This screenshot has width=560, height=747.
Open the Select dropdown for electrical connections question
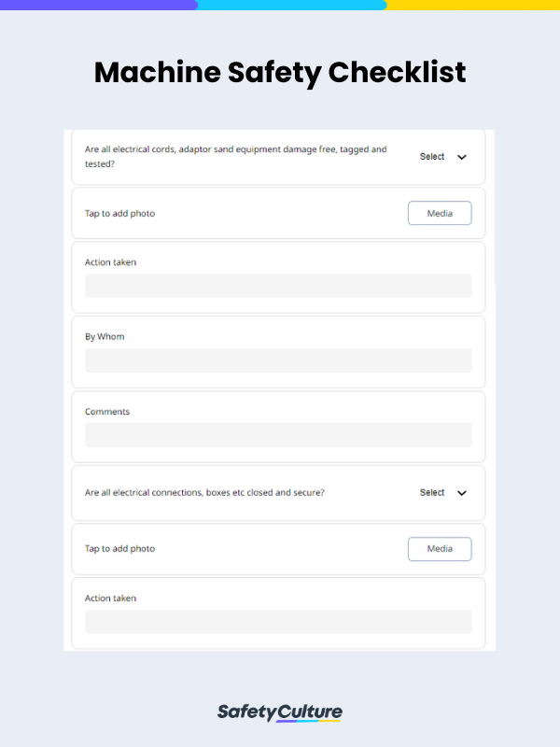(x=432, y=492)
